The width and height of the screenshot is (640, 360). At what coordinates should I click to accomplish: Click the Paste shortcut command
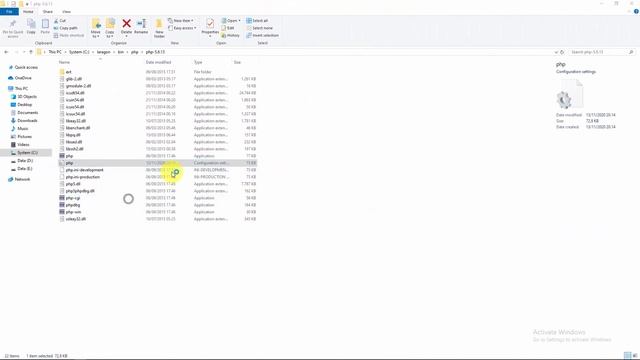[69, 36]
